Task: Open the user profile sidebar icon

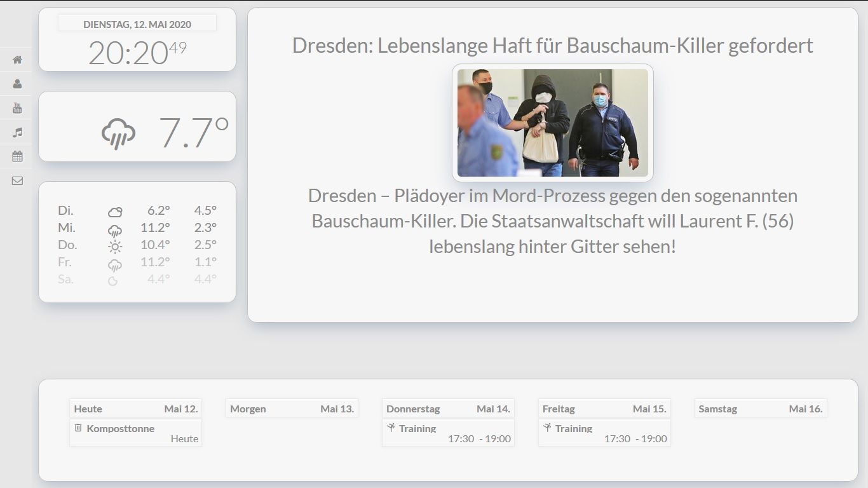Action: (17, 84)
